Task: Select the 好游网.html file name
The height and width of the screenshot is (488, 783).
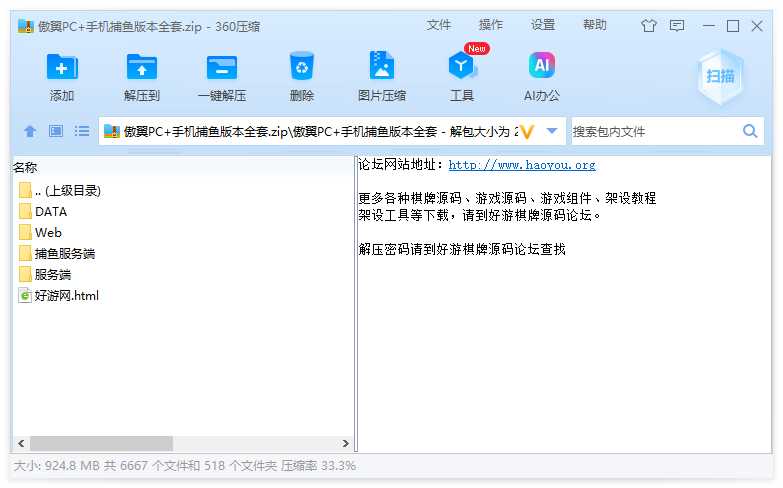Action: [67, 296]
